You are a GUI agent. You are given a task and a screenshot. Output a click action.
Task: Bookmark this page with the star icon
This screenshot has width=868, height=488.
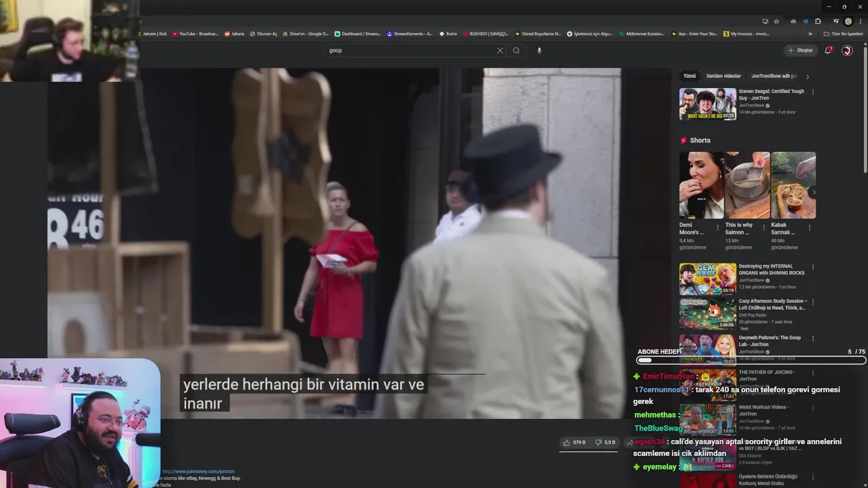[x=776, y=22]
